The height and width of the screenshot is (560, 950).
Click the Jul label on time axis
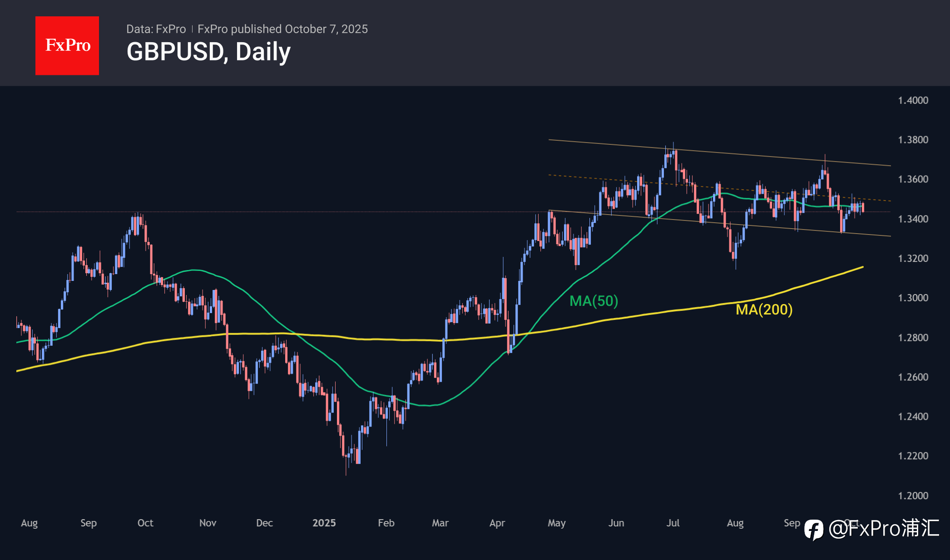[x=673, y=523]
